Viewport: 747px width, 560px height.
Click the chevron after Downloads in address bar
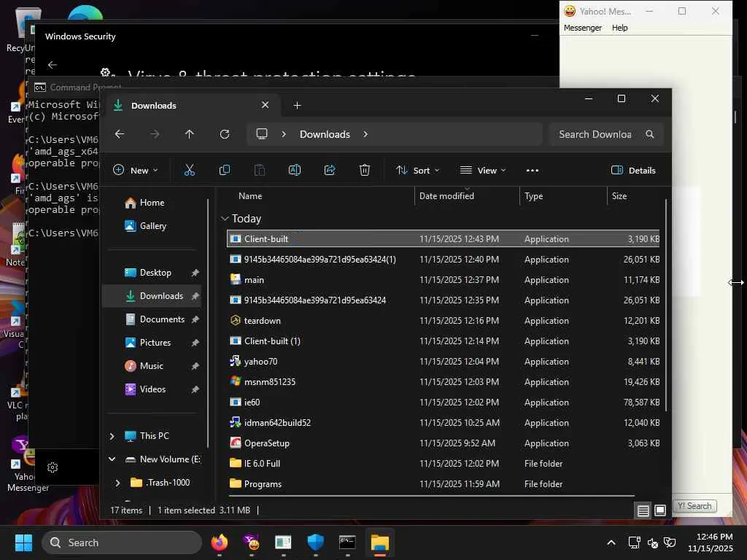point(365,134)
